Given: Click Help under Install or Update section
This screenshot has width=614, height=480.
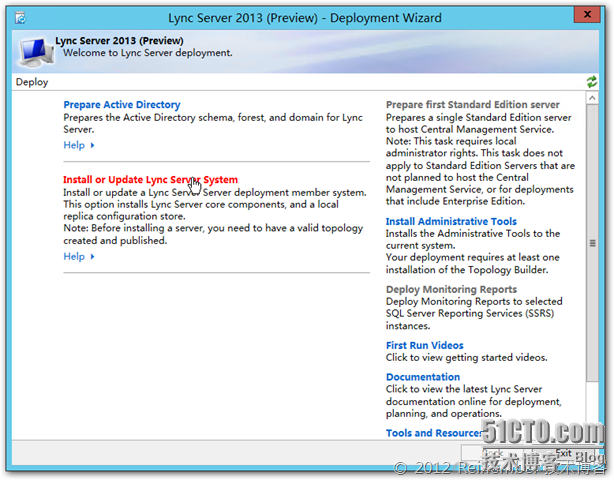Looking at the screenshot, I should click(x=74, y=256).
